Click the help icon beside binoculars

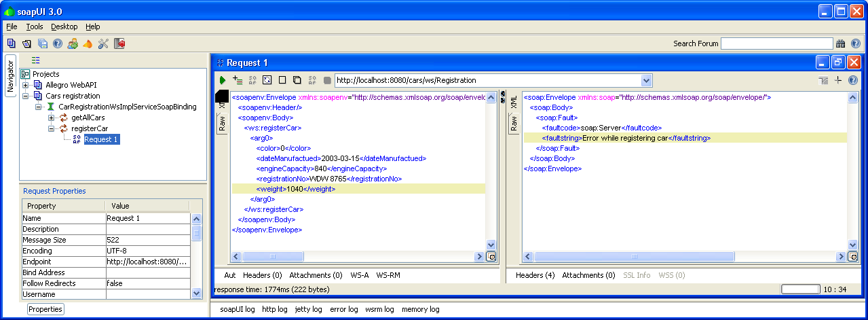[x=854, y=43]
